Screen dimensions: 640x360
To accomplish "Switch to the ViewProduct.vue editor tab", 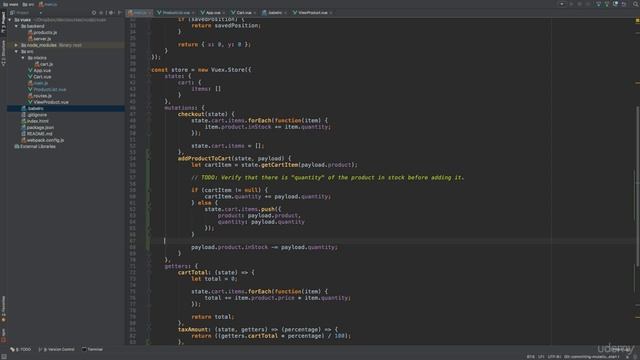I will tap(312, 13).
